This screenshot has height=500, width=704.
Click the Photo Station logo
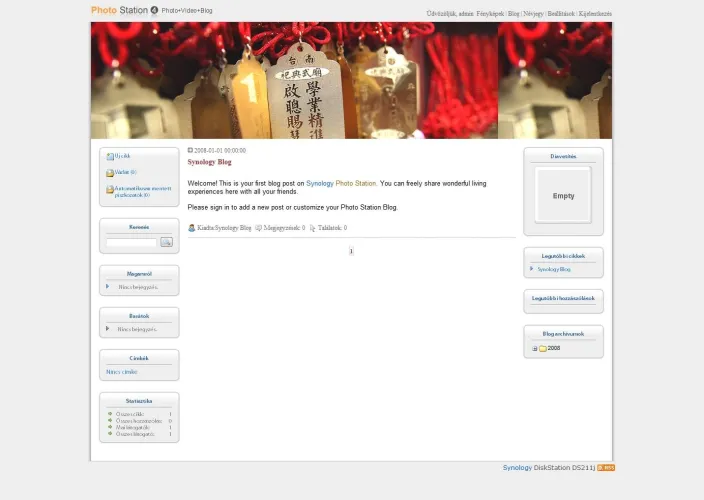(x=119, y=10)
